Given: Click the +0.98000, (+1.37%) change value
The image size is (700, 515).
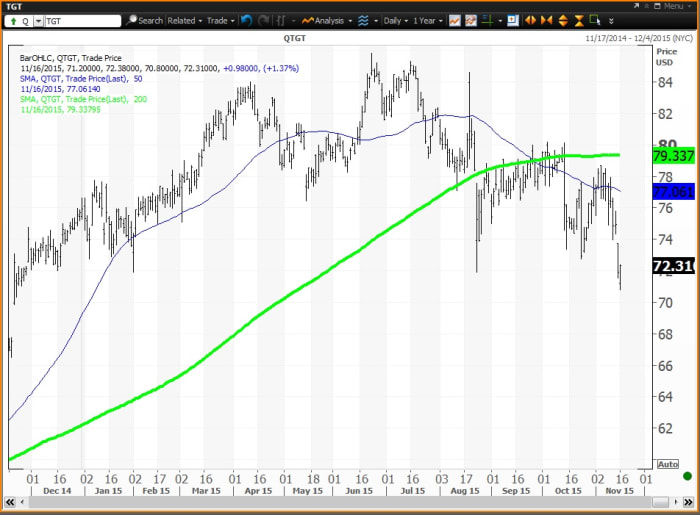Looking at the screenshot, I should [x=261, y=68].
